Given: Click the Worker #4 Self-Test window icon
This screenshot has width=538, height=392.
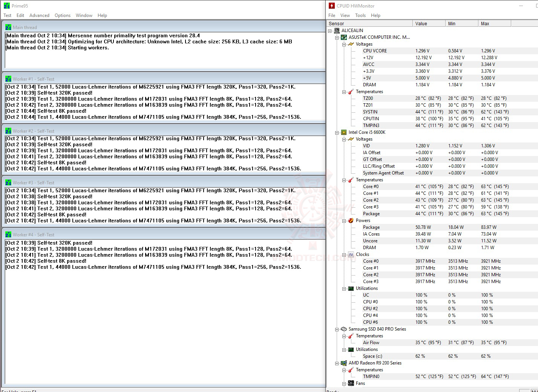Looking at the screenshot, I should coord(8,234).
